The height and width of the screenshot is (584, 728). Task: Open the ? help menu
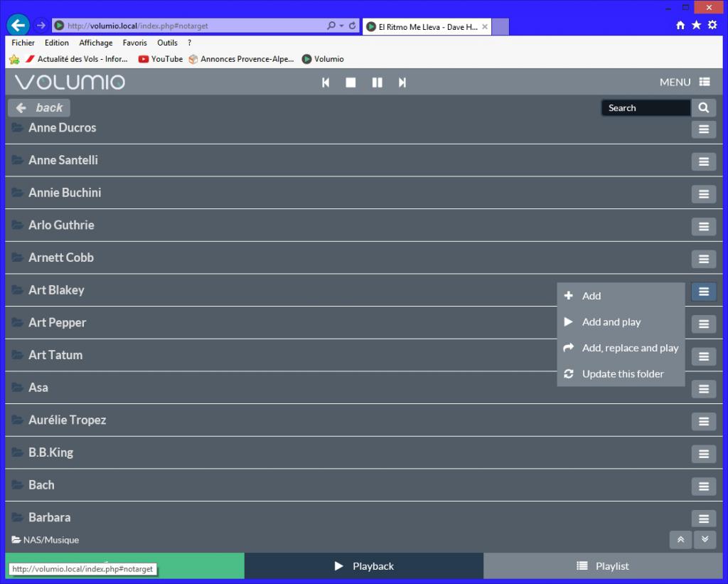[x=189, y=43]
